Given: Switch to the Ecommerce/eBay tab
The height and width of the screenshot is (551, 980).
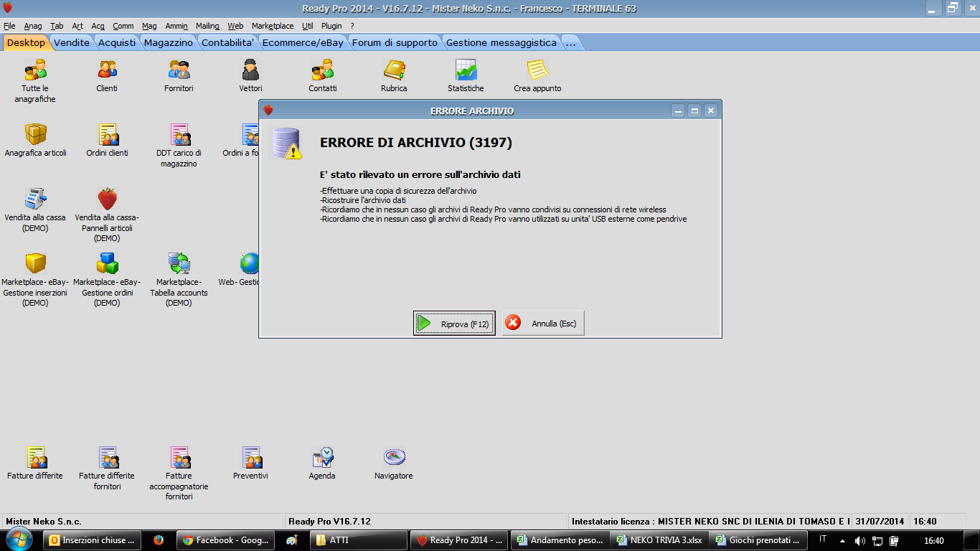Looking at the screenshot, I should coord(303,42).
